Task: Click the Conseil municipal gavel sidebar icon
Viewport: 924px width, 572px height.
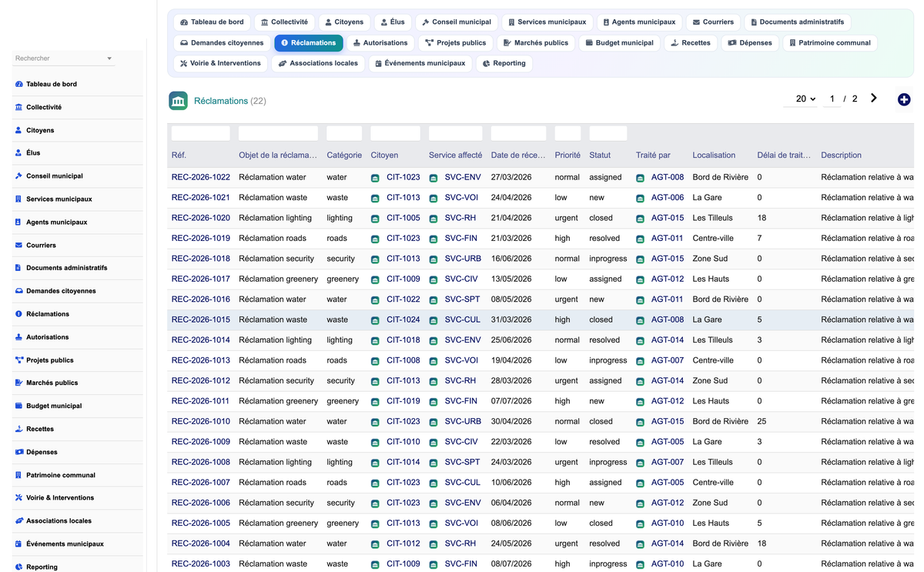Action: pos(19,176)
